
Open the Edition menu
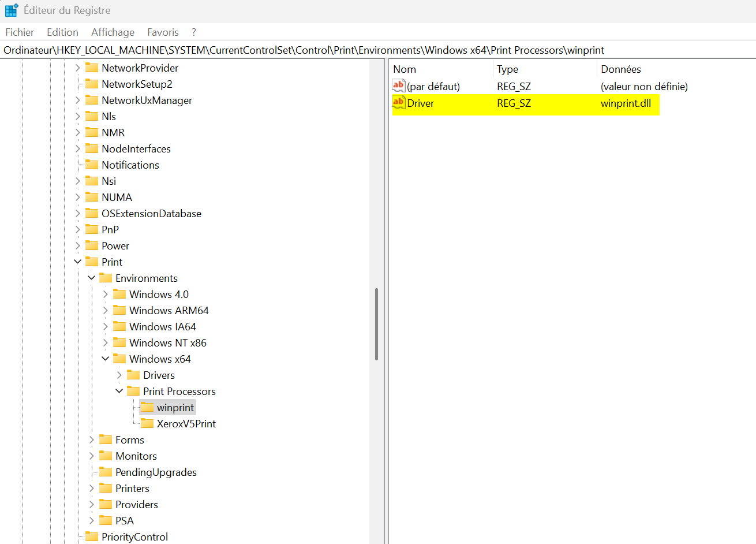pos(62,32)
